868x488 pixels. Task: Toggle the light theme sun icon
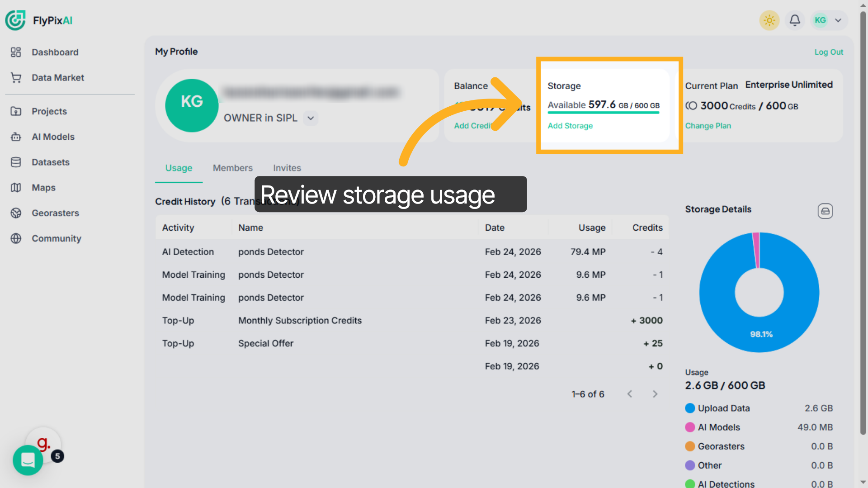(769, 20)
